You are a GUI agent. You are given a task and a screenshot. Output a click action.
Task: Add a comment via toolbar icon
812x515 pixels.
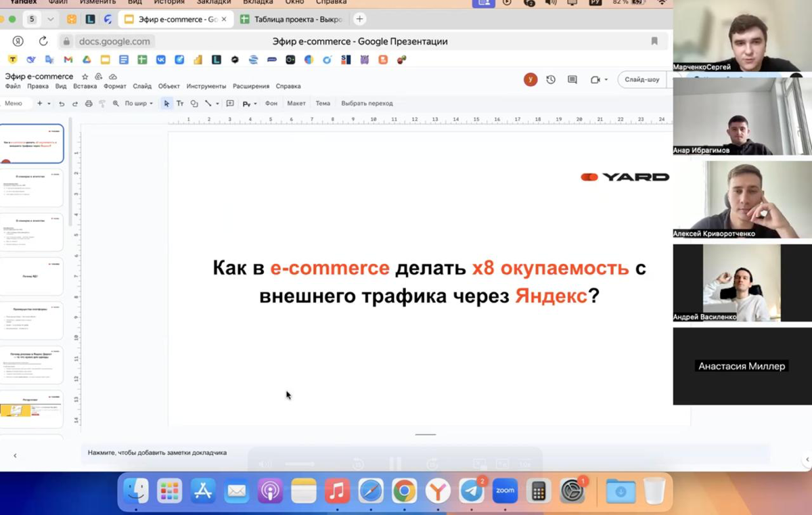[x=230, y=104]
